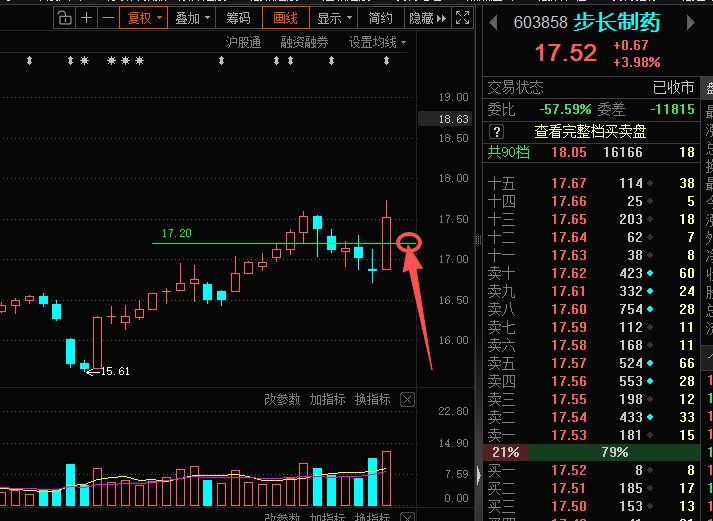The image size is (713, 521).
Task: Open the 叠加 dropdown
Action: click(192, 18)
